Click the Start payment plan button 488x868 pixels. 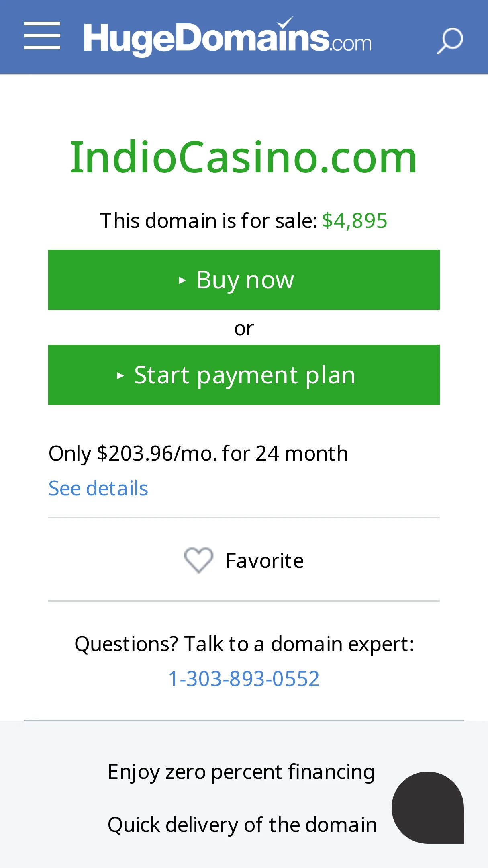point(244,375)
